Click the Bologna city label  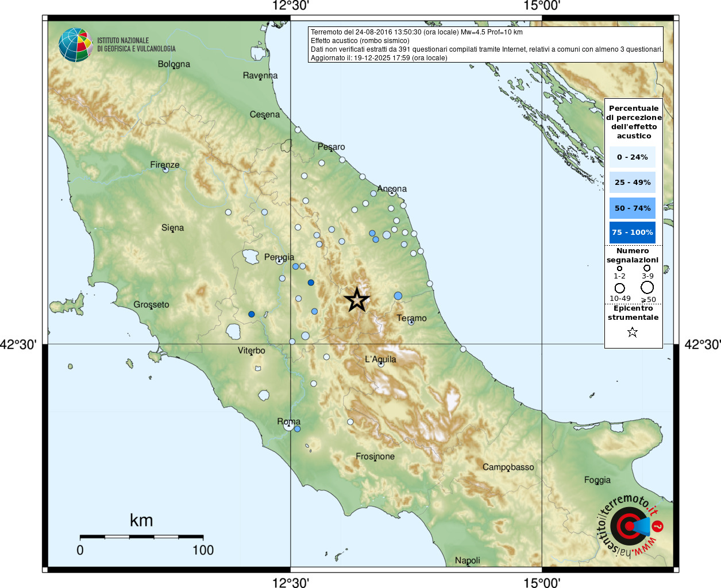pyautogui.click(x=173, y=64)
